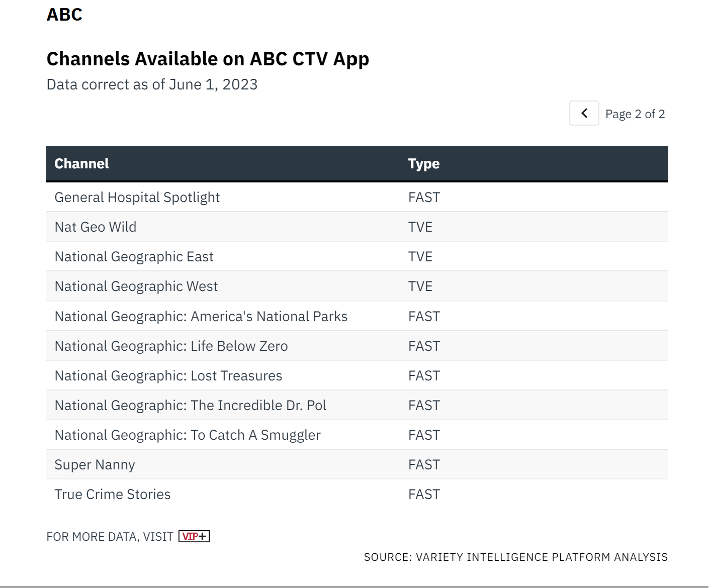
Task: Open the VIP+ logo link
Action: [x=194, y=536]
